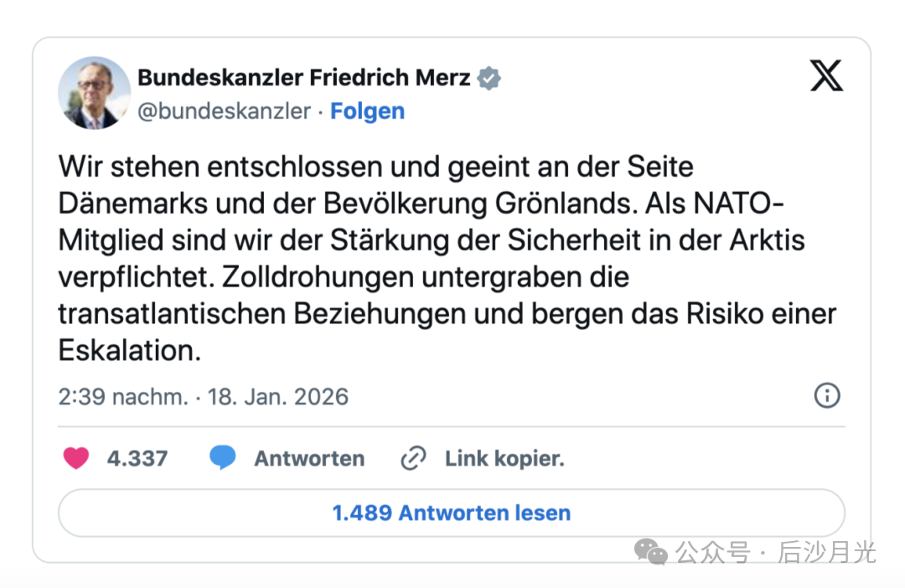Viewport: 905px width, 588px height.
Task: Click the chain link copy icon
Action: point(413,459)
